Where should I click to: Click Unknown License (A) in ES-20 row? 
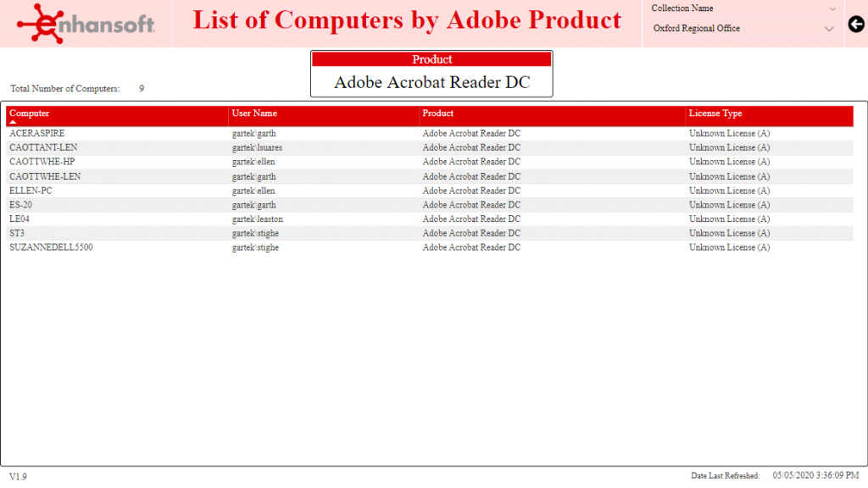(729, 205)
